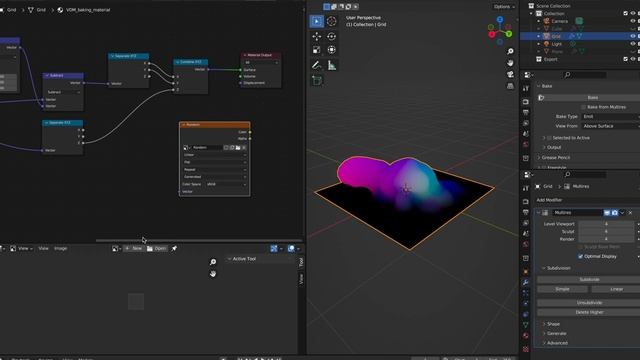Viewport: 640px width, 360px height.
Task: Open Multires modifier options chevron
Action: pos(622,213)
